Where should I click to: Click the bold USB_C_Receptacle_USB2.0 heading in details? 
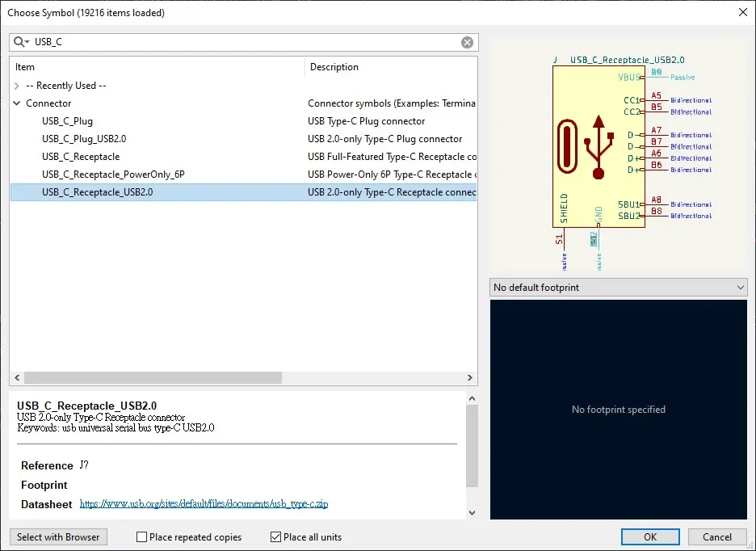coord(86,406)
